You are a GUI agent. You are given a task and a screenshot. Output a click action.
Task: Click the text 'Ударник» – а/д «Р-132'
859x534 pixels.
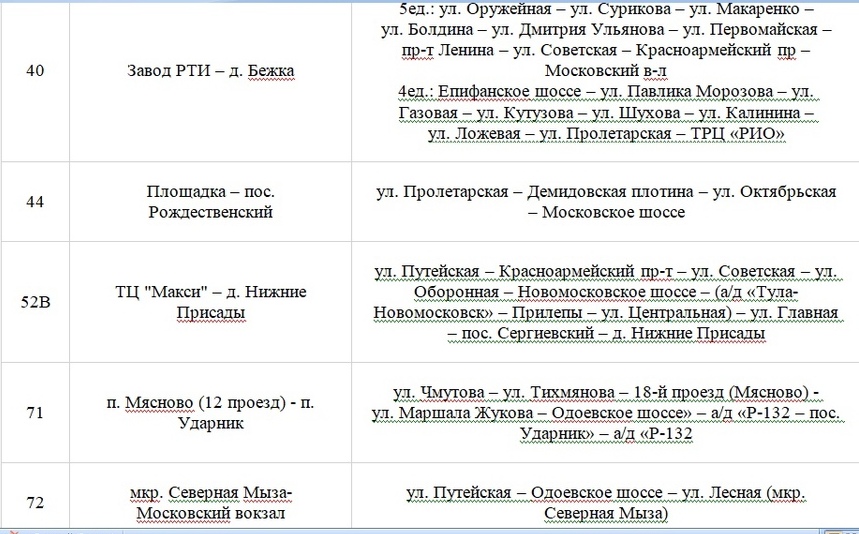606,433
